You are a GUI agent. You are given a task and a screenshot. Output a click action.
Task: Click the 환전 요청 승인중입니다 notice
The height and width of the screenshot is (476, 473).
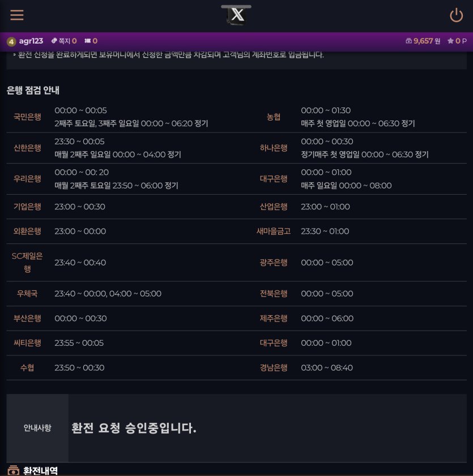pyautogui.click(x=134, y=428)
